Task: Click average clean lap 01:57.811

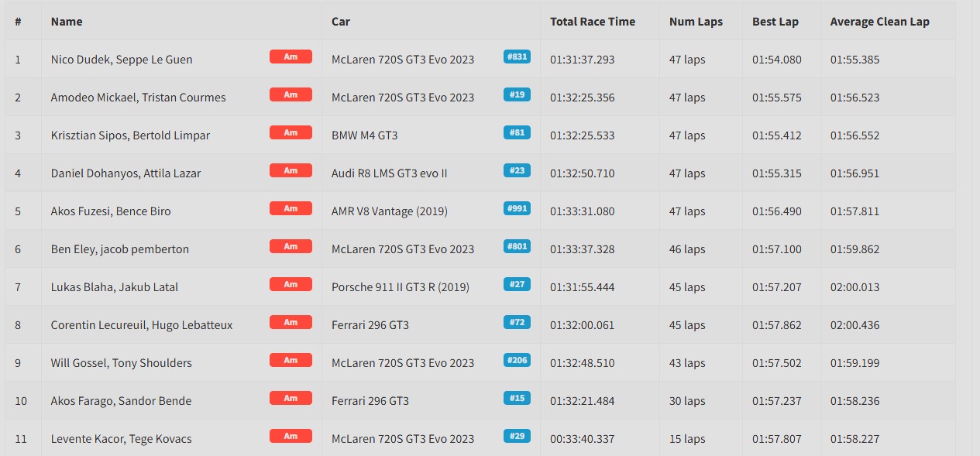Action: 855,211
